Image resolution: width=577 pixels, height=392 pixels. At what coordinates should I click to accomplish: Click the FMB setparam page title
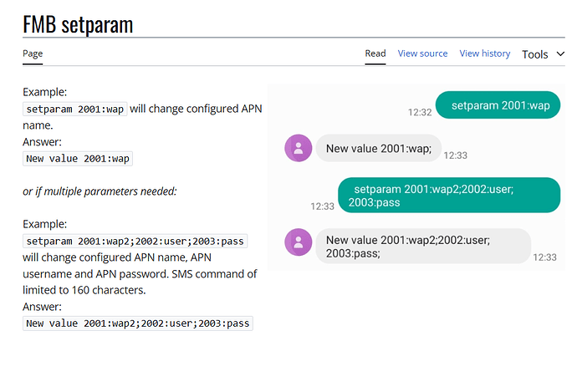click(78, 24)
